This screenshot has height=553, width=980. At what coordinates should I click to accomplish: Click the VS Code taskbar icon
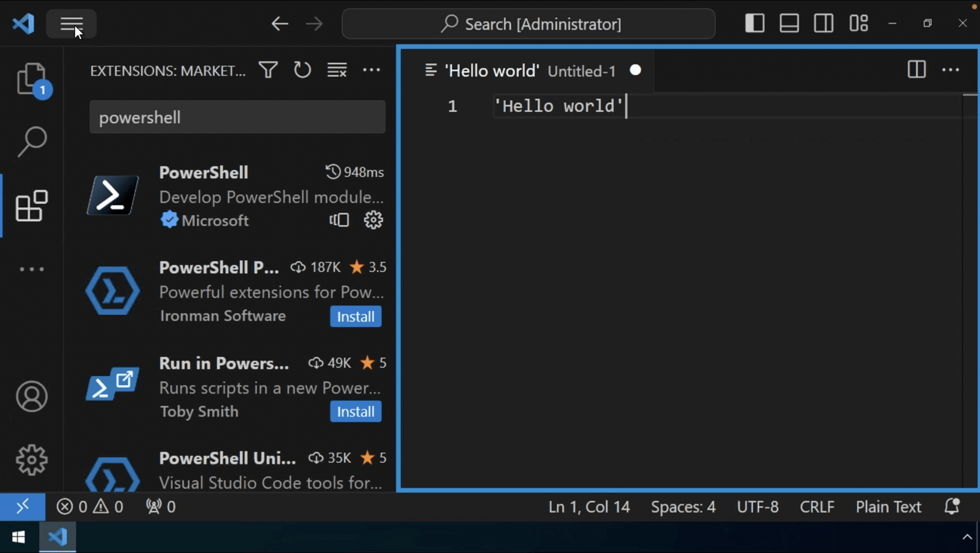[57, 537]
